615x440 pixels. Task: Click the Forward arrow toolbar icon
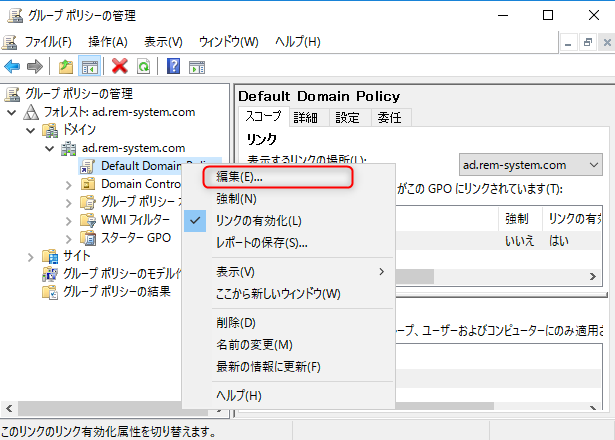pyautogui.click(x=34, y=66)
